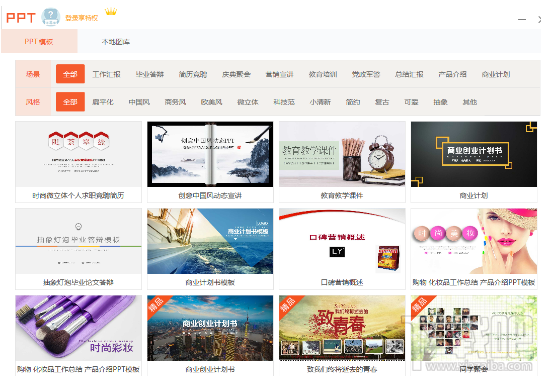Open the 致青春 template thumbnail
The height and width of the screenshot is (376, 541).
click(x=342, y=328)
